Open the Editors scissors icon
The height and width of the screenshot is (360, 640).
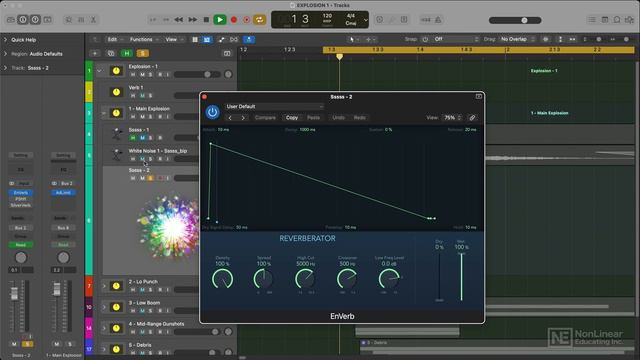pyautogui.click(x=93, y=20)
